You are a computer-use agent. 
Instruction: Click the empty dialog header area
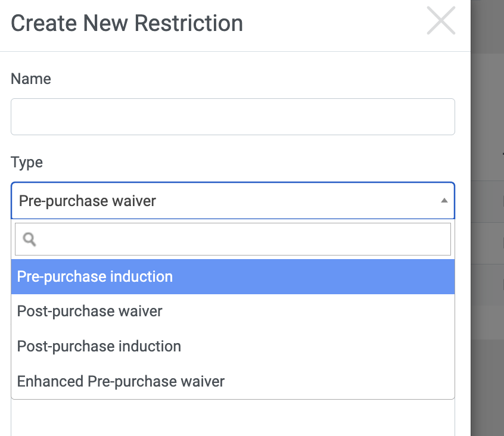pyautogui.click(x=334, y=24)
